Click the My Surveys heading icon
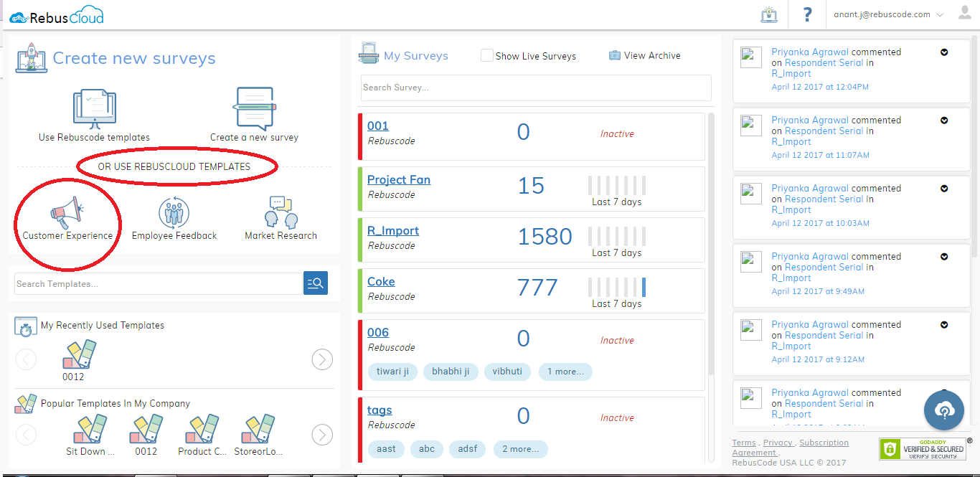980x477 pixels. point(369,55)
